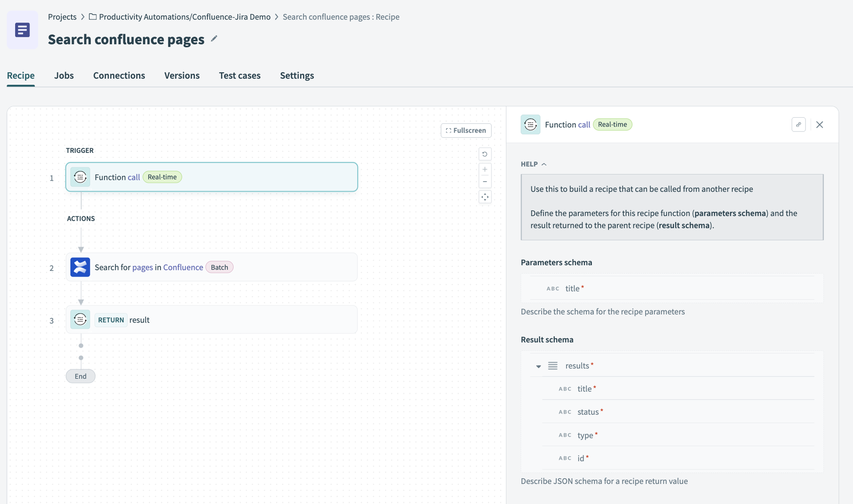The width and height of the screenshot is (853, 504).
Task: Click the Confluence connector icon in step 2
Action: pos(80,267)
